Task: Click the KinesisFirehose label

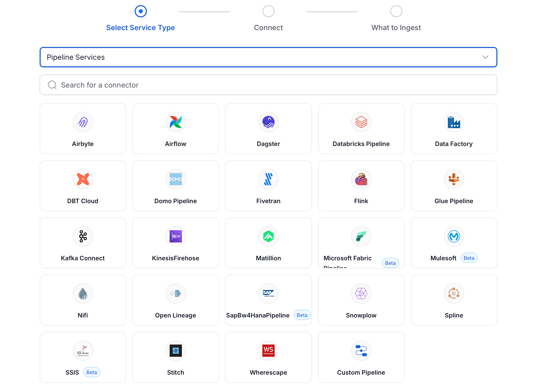Action: pyautogui.click(x=176, y=258)
